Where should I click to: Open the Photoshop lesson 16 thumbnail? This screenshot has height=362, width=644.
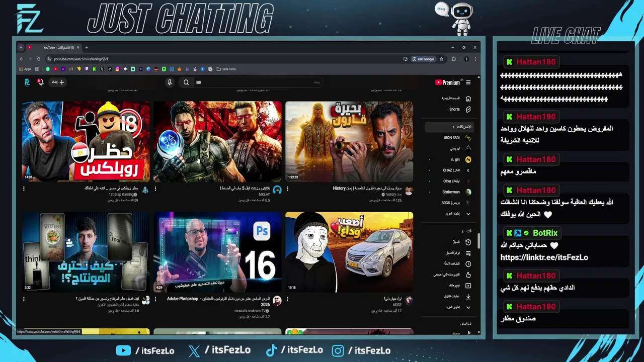pyautogui.click(x=217, y=252)
